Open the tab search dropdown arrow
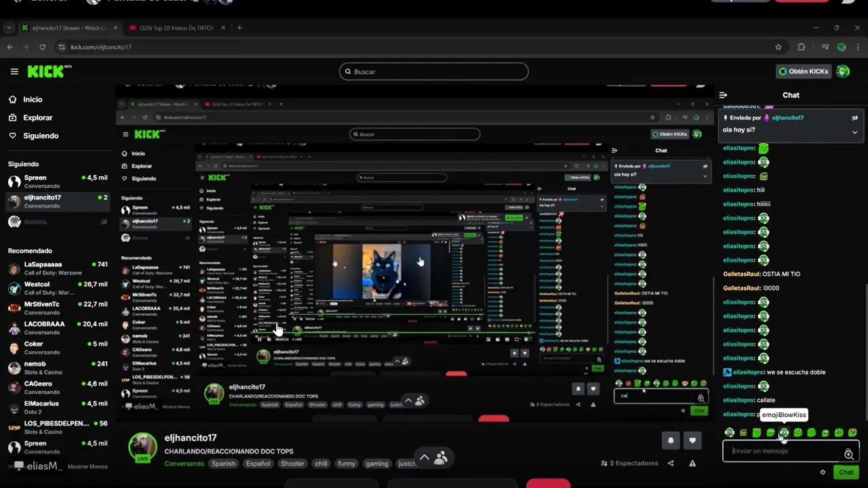 pyautogui.click(x=8, y=28)
